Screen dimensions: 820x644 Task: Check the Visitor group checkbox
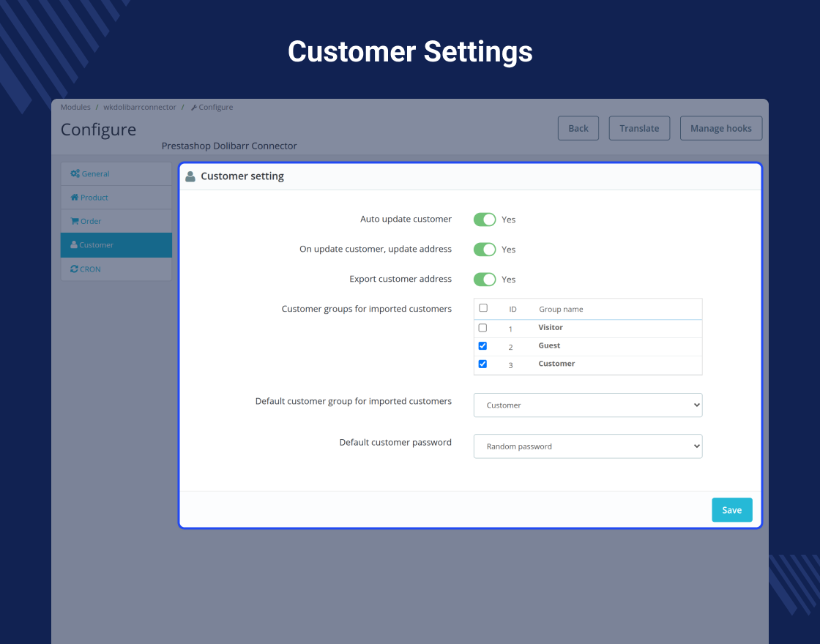(x=482, y=328)
